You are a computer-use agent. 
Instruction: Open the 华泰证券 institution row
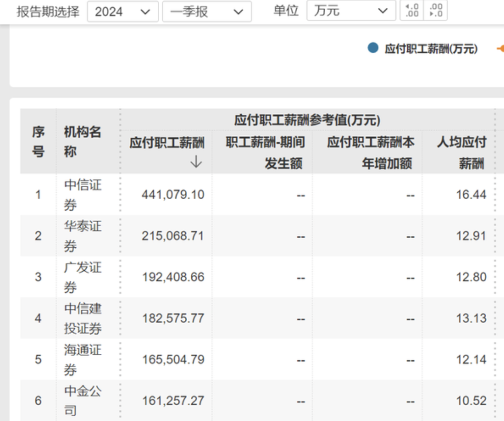coord(83,236)
